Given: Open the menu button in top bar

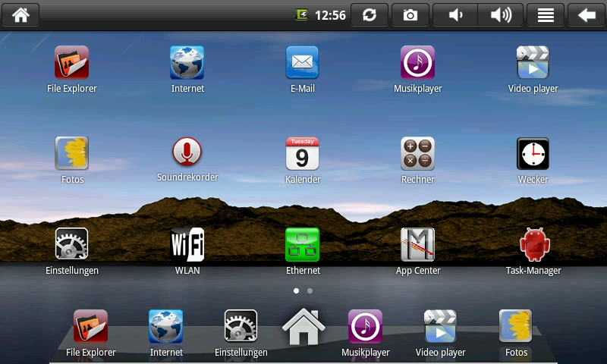Looking at the screenshot, I should pyautogui.click(x=546, y=15).
